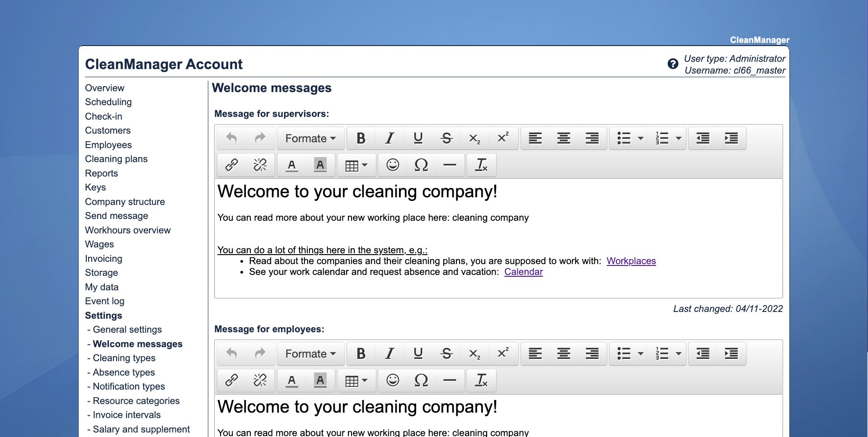Open Formate dropdown in supervisors editor
Image resolution: width=868 pixels, height=437 pixels.
tap(310, 138)
